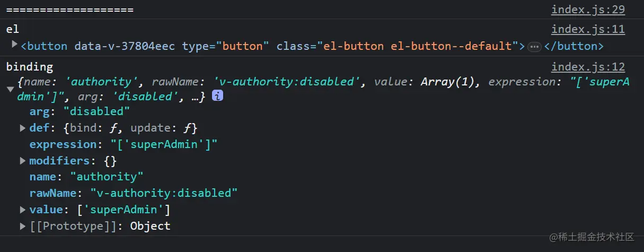Collapse the binding object tree
The width and height of the screenshot is (644, 252).
pos(10,89)
